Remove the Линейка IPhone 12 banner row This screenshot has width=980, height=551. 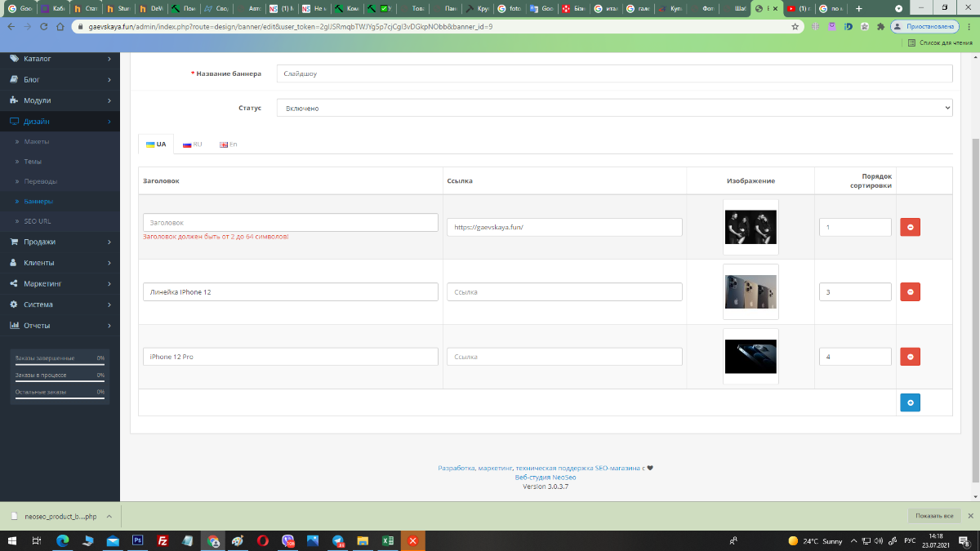(910, 291)
